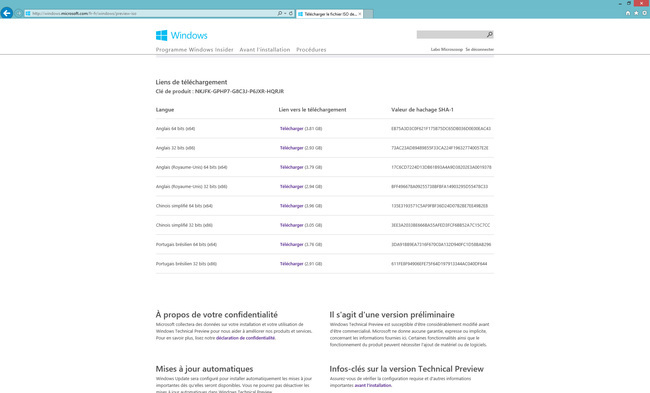Click Télécharger for Portugais brésilien 32 bits
The image size is (650, 393).
coord(291,264)
